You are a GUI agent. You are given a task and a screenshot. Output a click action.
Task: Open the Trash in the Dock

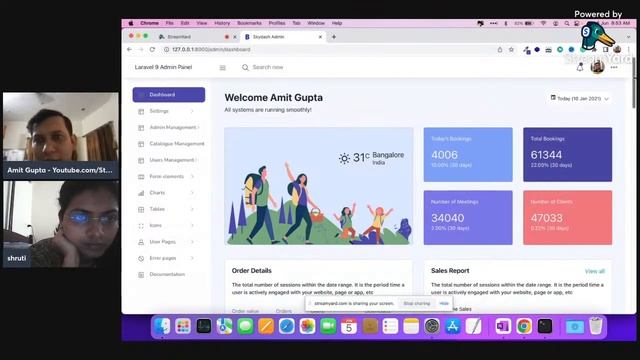pos(596,326)
